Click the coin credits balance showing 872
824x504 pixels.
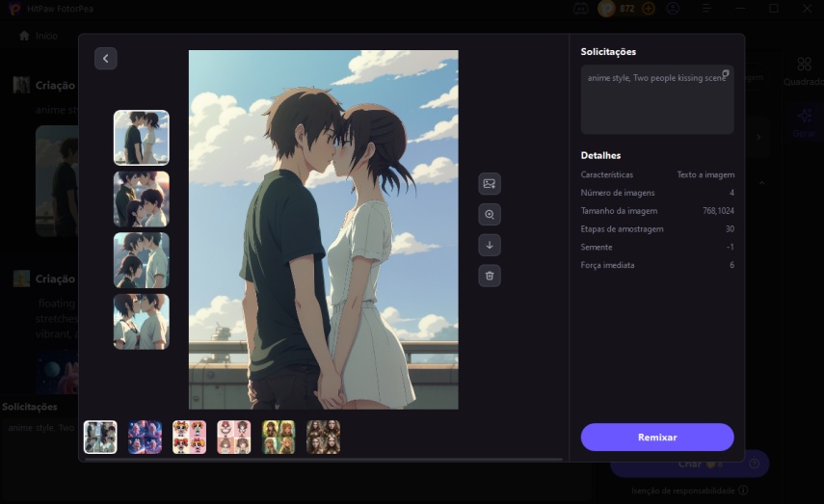click(x=617, y=9)
